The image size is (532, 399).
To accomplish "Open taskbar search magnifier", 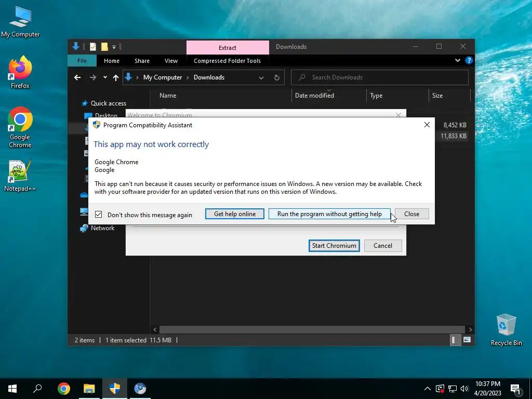I will click(x=37, y=389).
